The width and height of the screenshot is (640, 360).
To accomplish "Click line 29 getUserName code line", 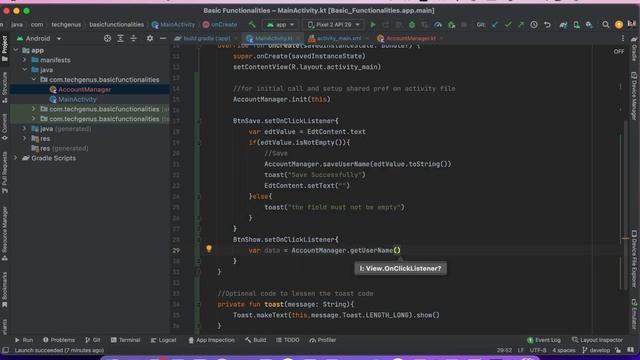I will point(324,250).
